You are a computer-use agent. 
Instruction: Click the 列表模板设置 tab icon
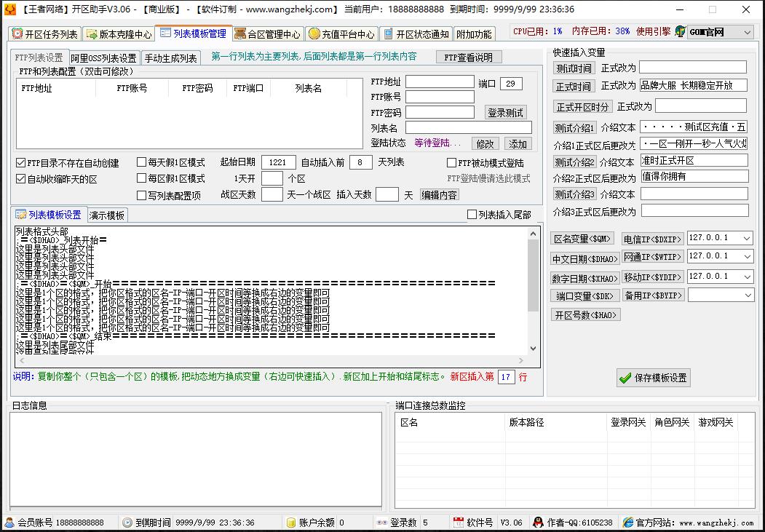pos(21,215)
